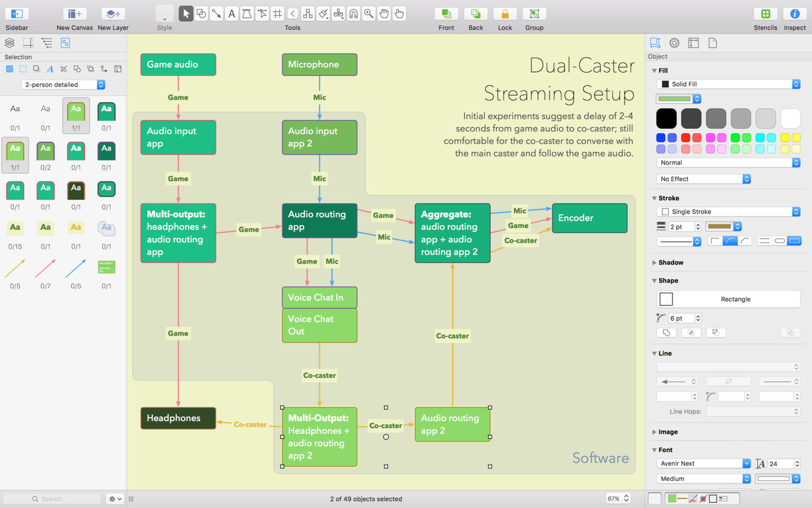Select the Text tool in toolbar
Viewport: 812px width, 508px height.
[231, 14]
